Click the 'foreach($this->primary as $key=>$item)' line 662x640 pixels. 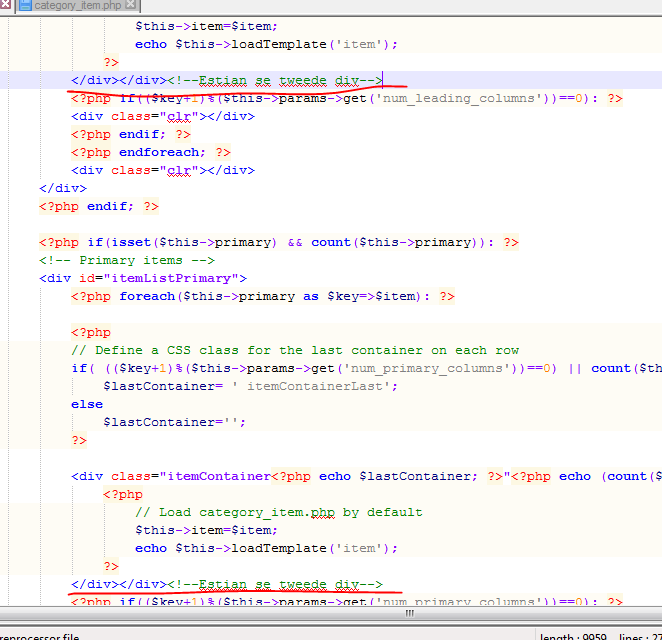[x=263, y=296]
